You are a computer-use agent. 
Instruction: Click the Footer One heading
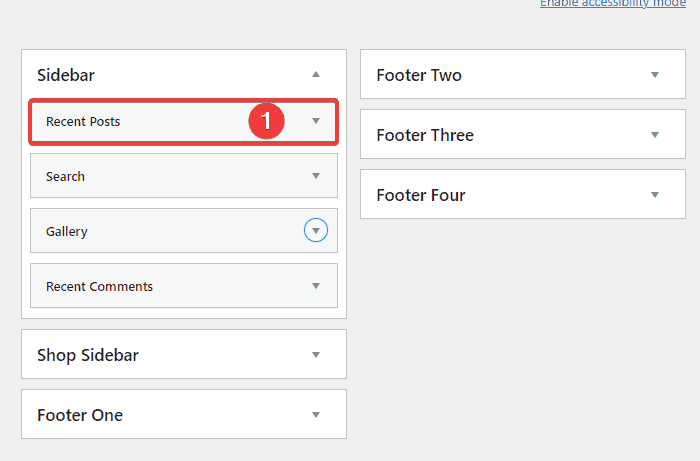pos(80,415)
